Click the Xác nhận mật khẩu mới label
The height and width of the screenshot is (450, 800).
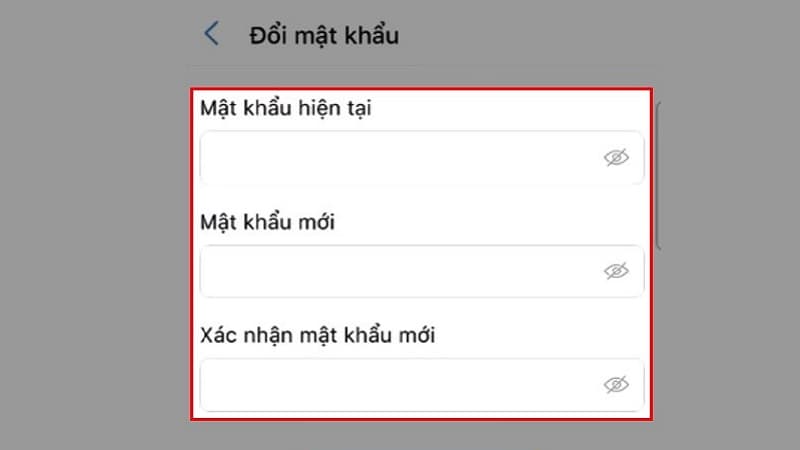pyautogui.click(x=317, y=336)
